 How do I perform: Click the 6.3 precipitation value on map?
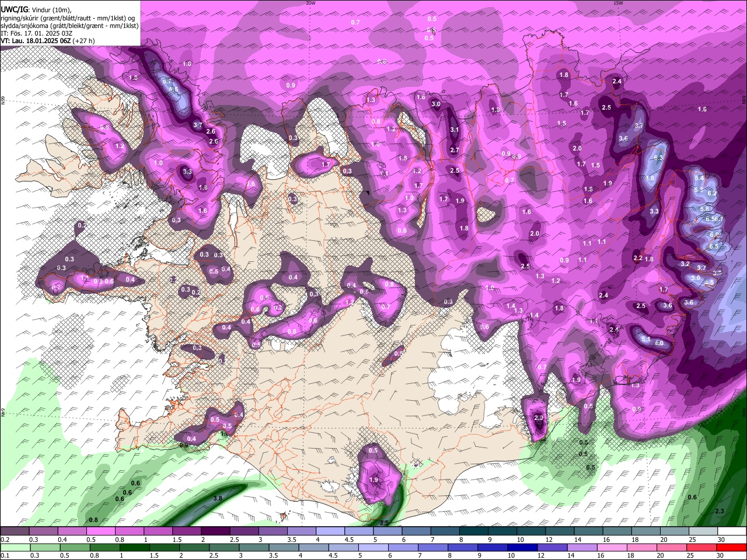click(x=659, y=158)
